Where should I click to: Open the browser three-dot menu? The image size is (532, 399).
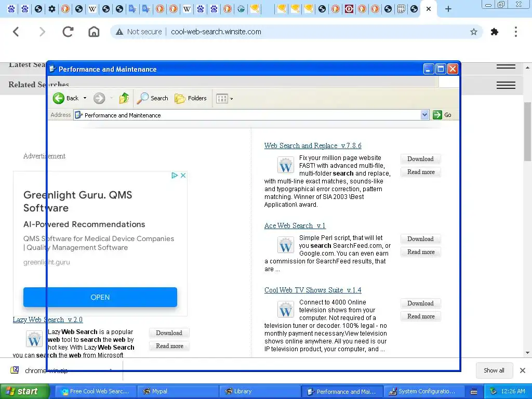516,32
